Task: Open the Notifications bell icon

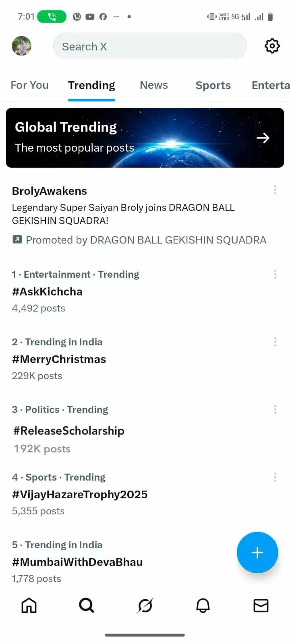Action: 203,605
